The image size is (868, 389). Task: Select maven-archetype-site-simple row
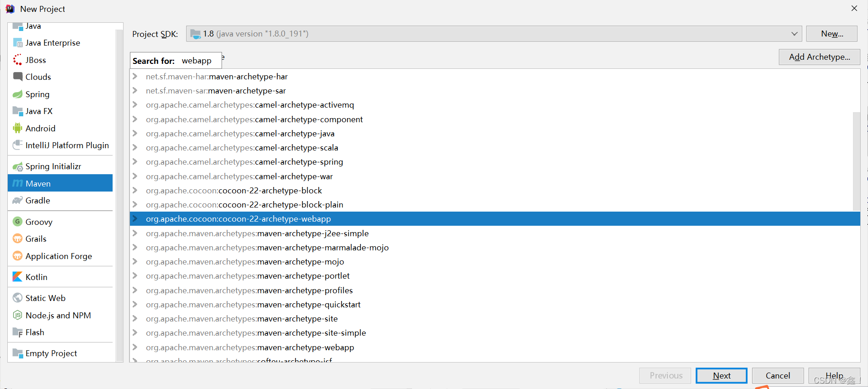pos(495,333)
